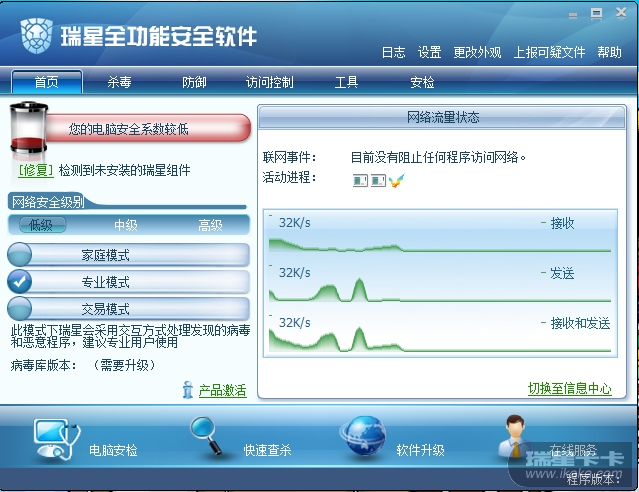The image size is (639, 492).
Task: Open the 日志 menu
Action: tap(393, 52)
